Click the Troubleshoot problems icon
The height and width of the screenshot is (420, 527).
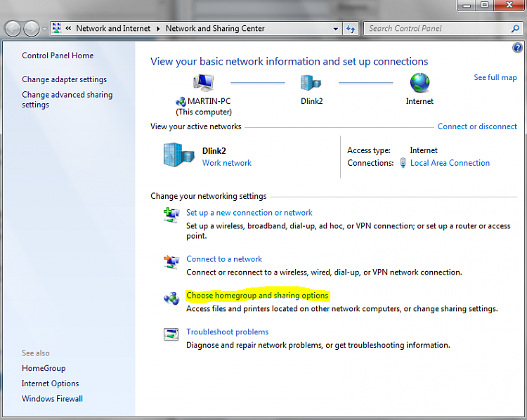click(171, 334)
